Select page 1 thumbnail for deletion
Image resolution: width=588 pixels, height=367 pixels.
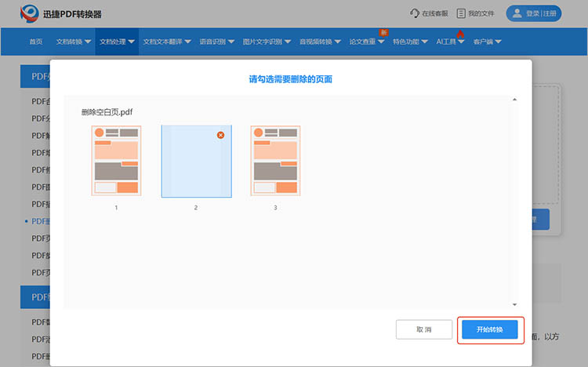point(116,160)
